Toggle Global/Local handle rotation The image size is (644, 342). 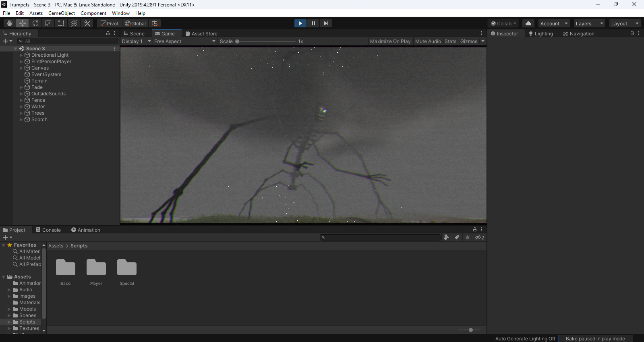pyautogui.click(x=135, y=23)
